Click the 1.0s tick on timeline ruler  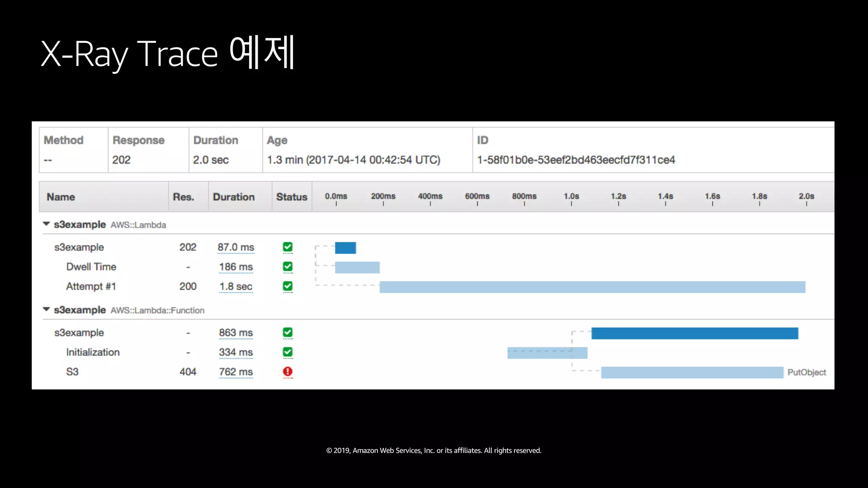(571, 199)
